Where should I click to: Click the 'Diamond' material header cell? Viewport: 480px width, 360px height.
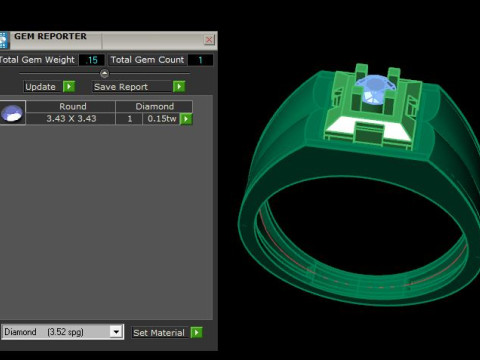(154, 106)
